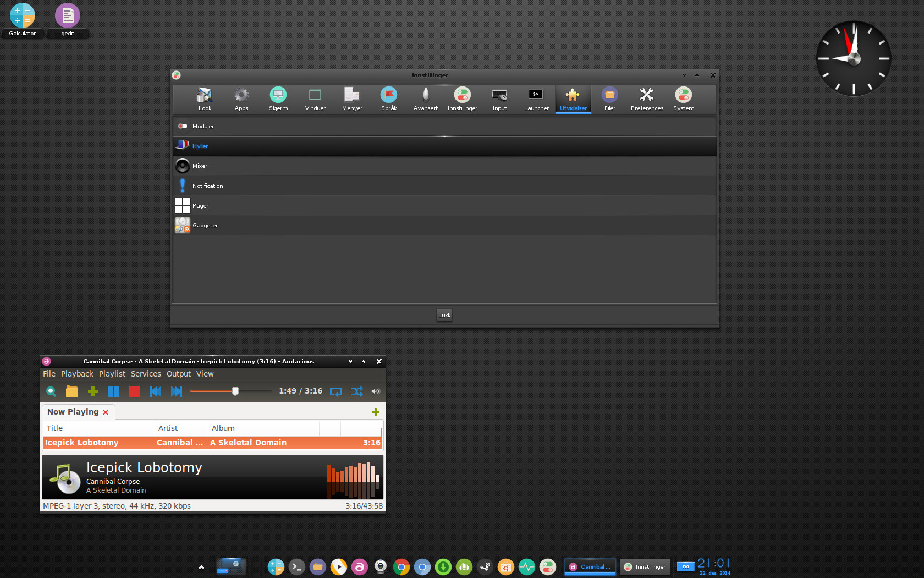Click the add files plus icon in Audacious toolbar

(x=93, y=391)
